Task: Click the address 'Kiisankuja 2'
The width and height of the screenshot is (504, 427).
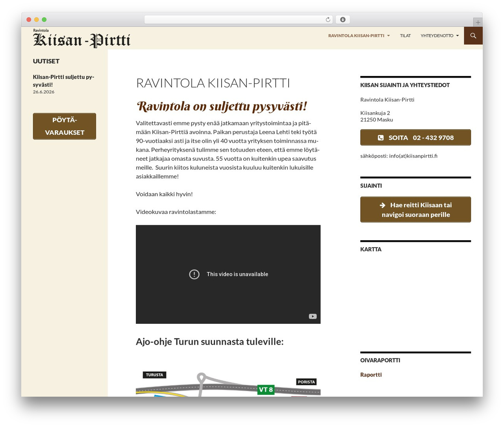Action: (375, 113)
